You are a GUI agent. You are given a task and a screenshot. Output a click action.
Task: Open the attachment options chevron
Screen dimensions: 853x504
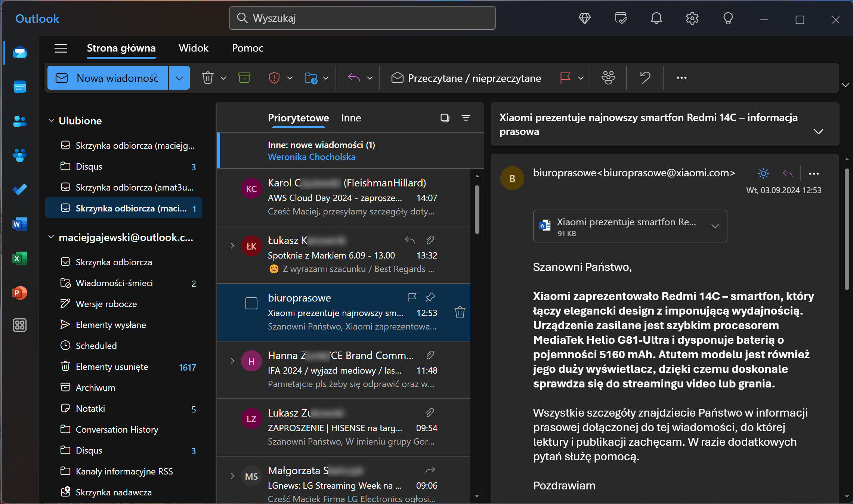[x=715, y=226]
